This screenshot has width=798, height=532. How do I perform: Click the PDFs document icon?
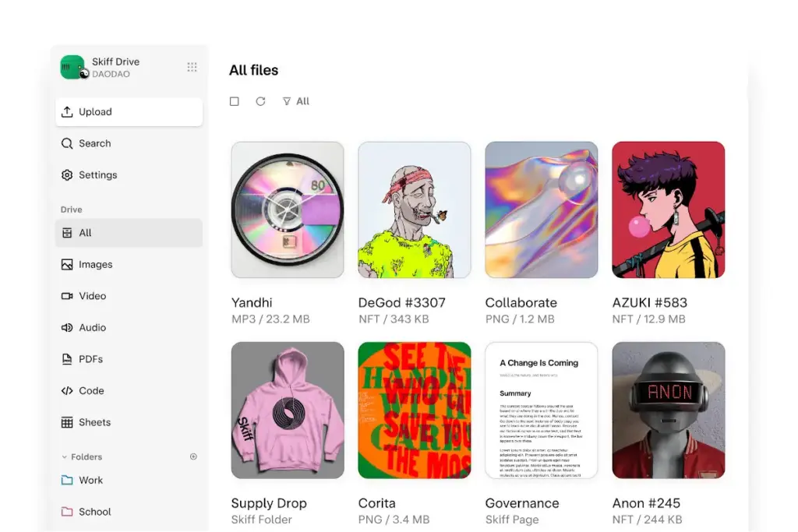pos(67,359)
